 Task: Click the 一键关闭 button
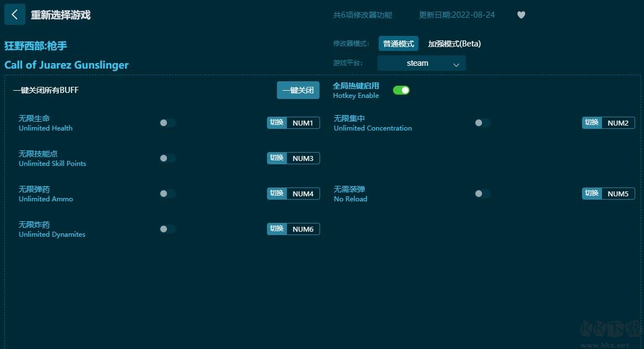coord(298,90)
